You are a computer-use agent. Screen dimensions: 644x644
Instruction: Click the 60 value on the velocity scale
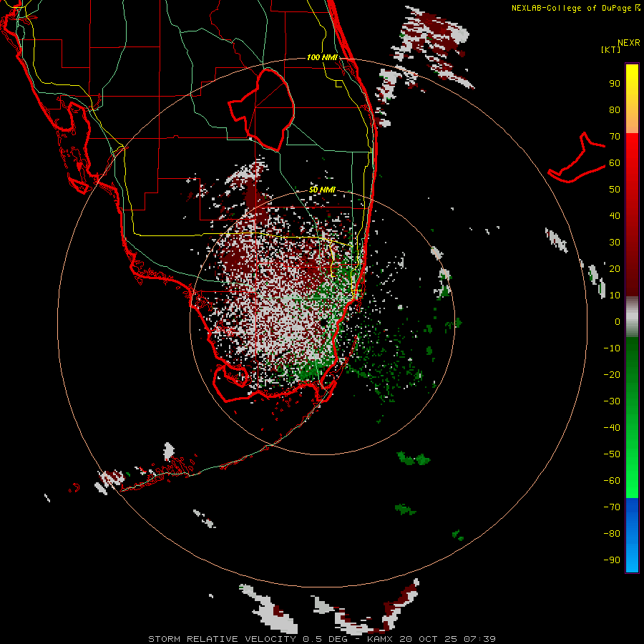pos(615,162)
